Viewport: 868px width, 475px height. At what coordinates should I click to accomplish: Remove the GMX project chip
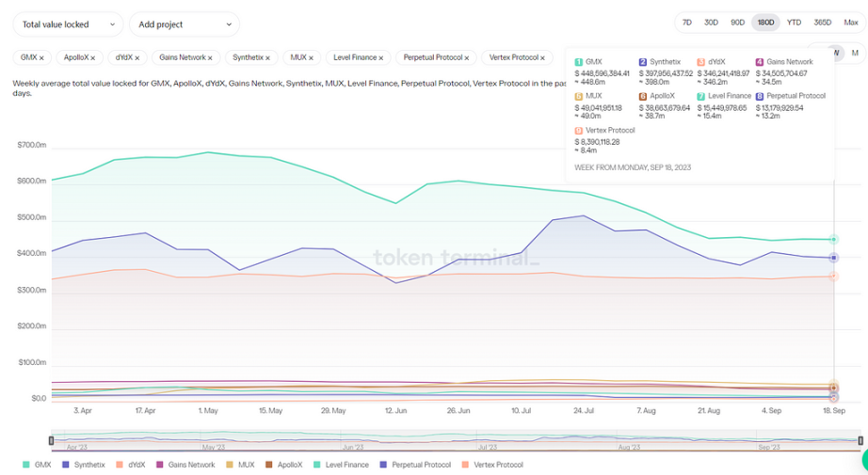(x=41, y=58)
